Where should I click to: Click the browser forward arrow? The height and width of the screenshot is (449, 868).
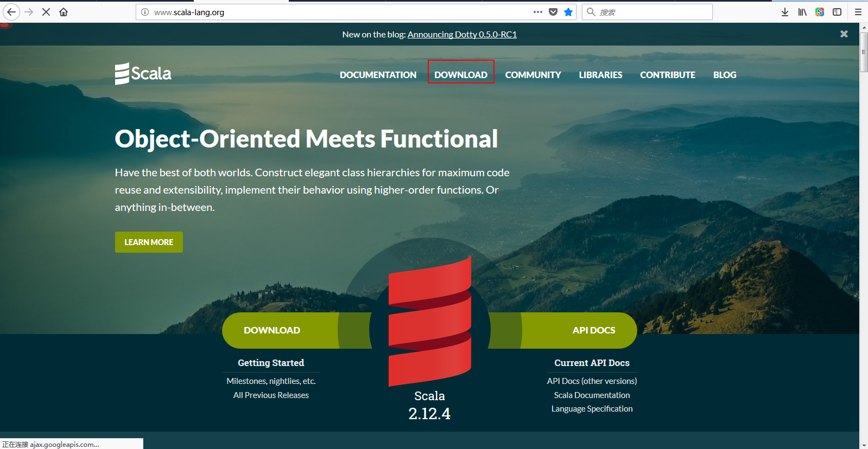pyautogui.click(x=29, y=12)
